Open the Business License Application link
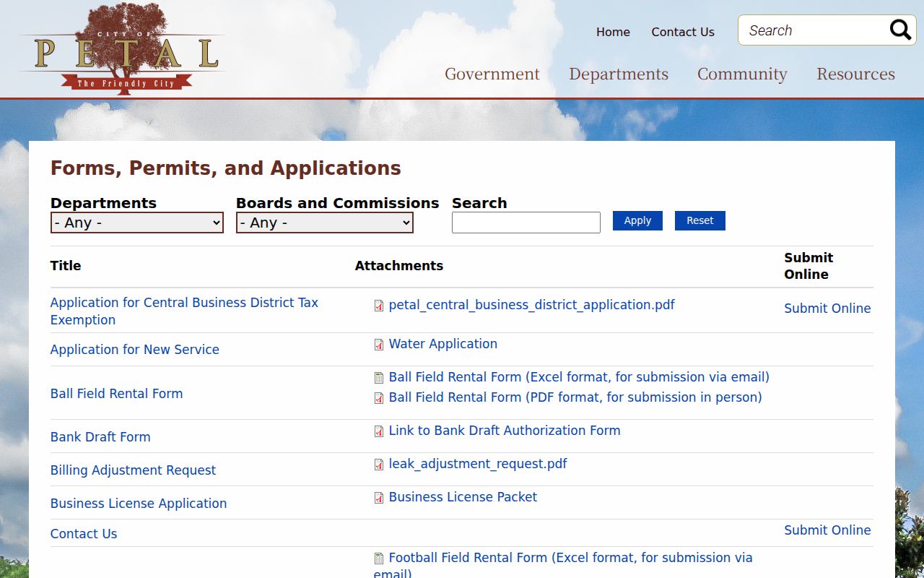This screenshot has width=924, height=578. pos(139,504)
